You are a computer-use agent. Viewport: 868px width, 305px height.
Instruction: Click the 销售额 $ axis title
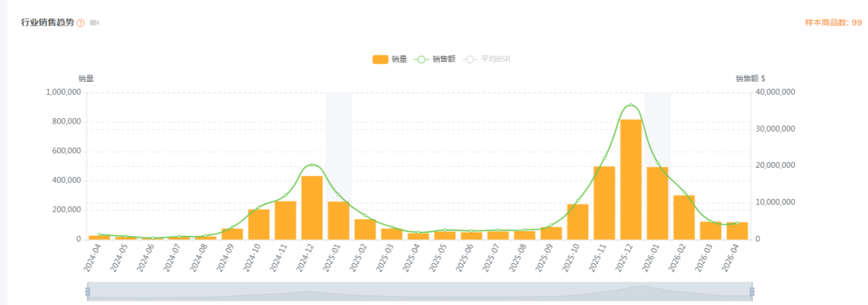click(750, 79)
